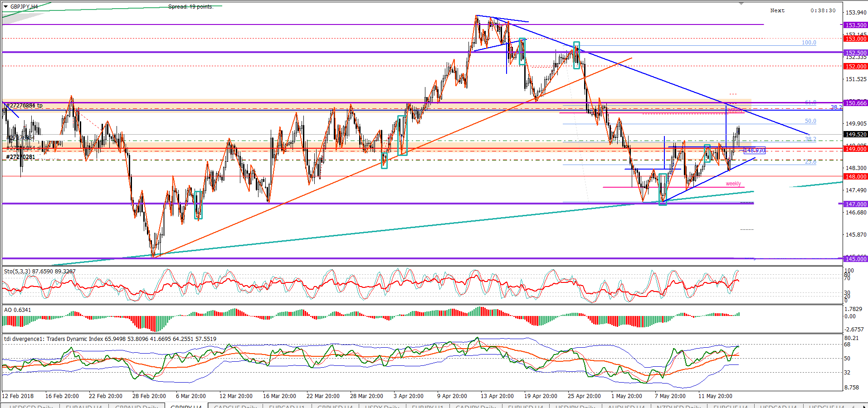Select the Fibonacci '23.6' level label
The height and width of the screenshot is (408, 868).
point(810,162)
